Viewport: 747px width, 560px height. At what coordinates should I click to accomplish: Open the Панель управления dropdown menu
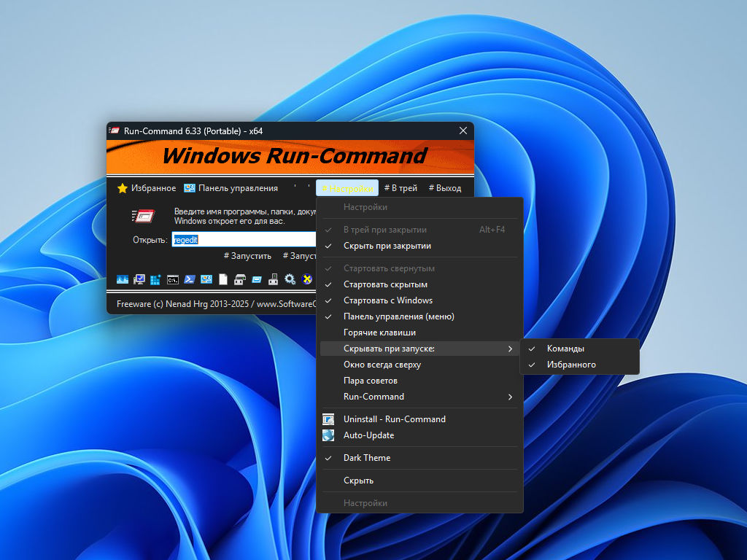tap(231, 188)
